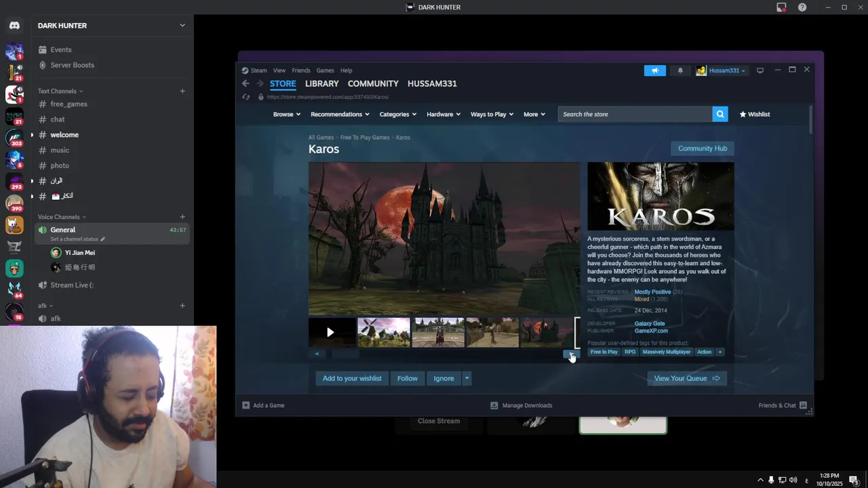Open Friends & Chat in Steam
The width and height of the screenshot is (868, 488).
point(783,405)
